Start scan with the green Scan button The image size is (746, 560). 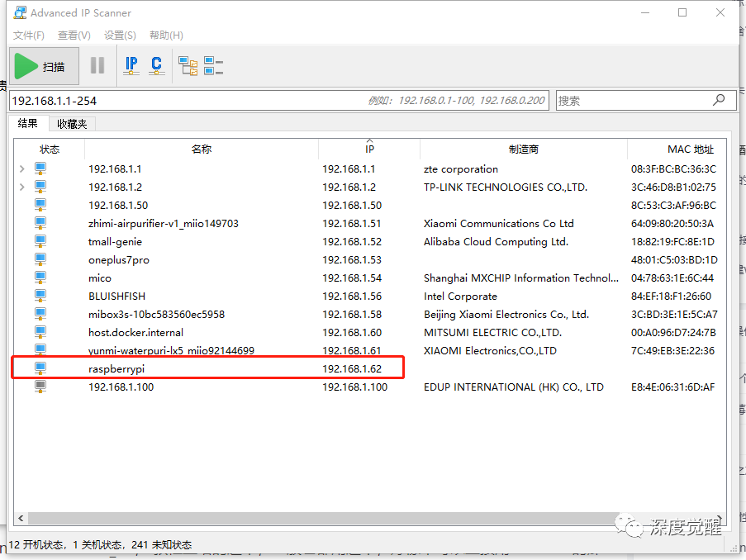[44, 66]
